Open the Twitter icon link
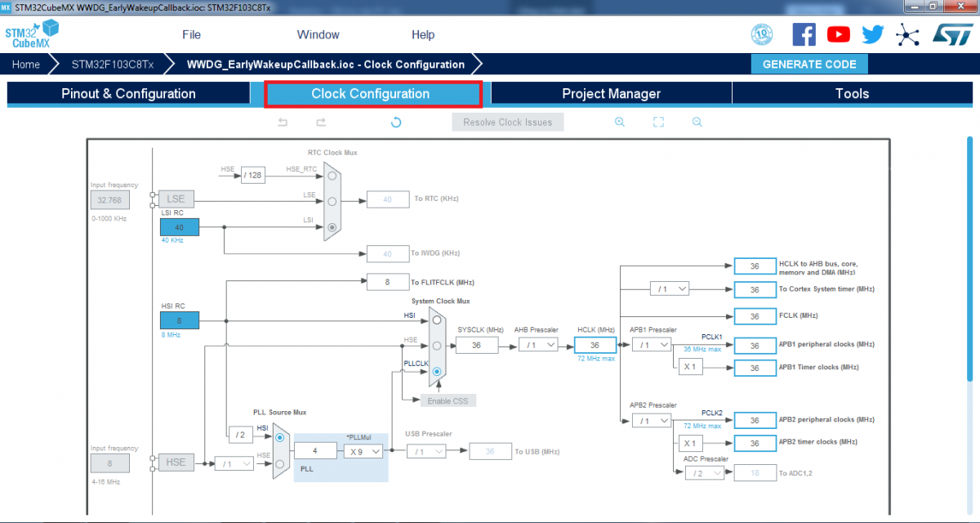 point(873,34)
